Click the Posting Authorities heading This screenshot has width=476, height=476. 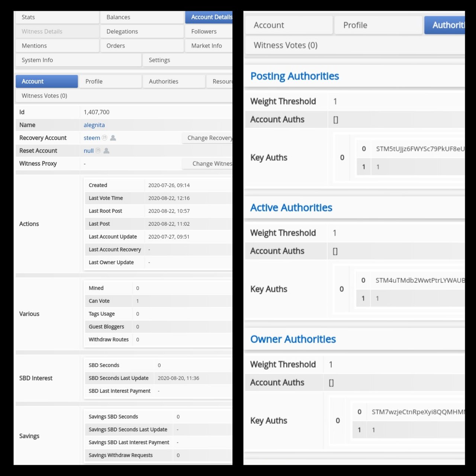click(x=295, y=76)
